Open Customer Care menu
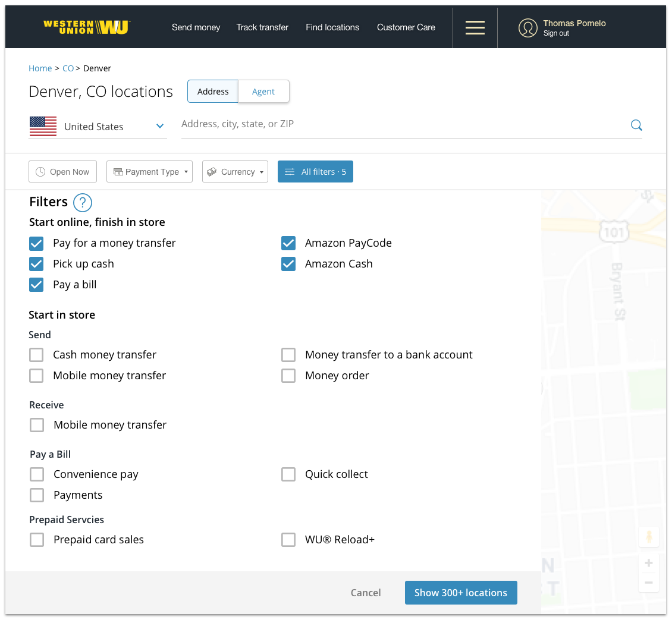Image resolution: width=672 pixels, height=620 pixels. [x=406, y=27]
